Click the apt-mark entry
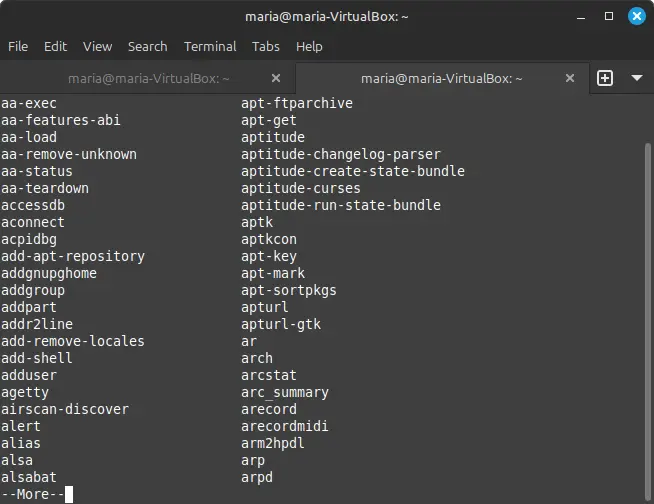The height and width of the screenshot is (504, 654). (273, 274)
